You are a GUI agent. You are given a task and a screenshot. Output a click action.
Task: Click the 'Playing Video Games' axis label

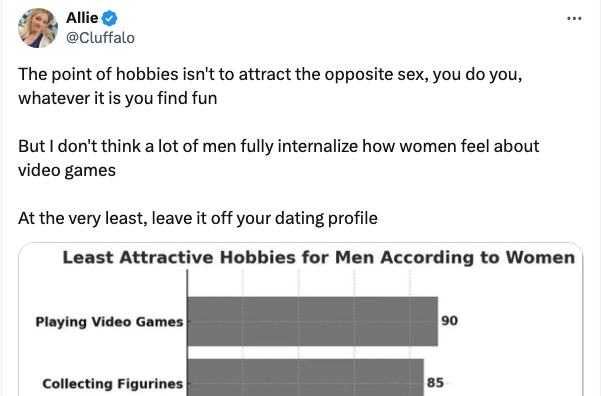coord(109,322)
